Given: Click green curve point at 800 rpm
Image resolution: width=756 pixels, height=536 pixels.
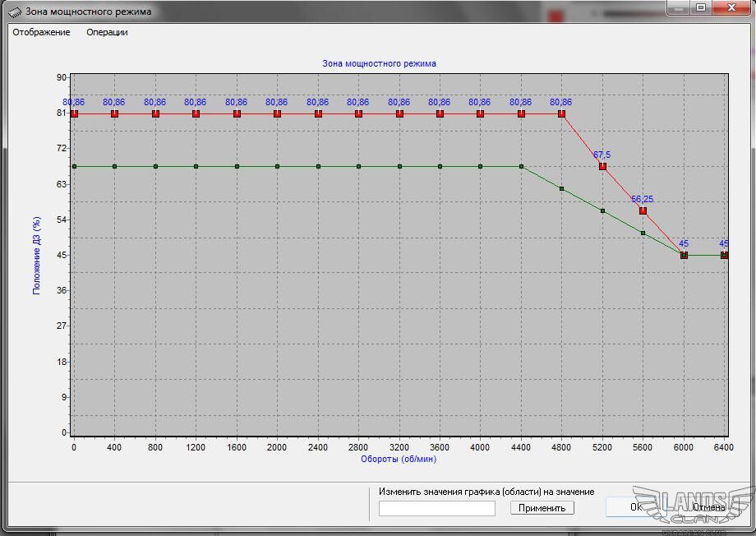Looking at the screenshot, I should [x=155, y=166].
